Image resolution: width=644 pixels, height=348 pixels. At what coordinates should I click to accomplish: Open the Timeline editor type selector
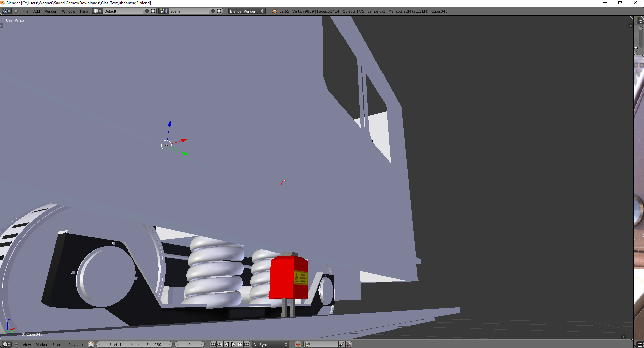[x=7, y=344]
